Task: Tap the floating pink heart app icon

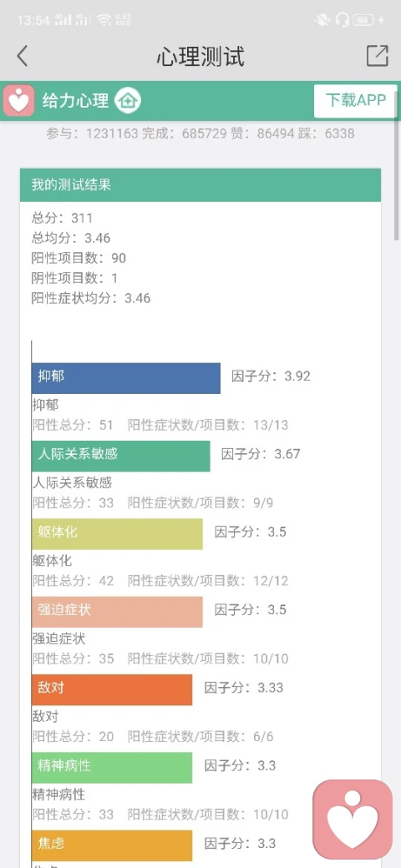Action: 353,820
